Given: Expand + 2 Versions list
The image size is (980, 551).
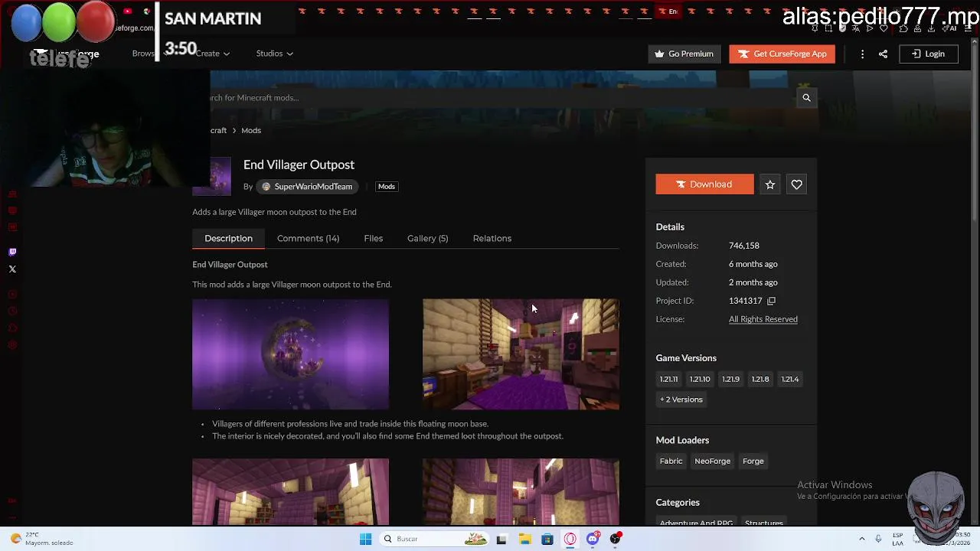Looking at the screenshot, I should click(x=681, y=399).
